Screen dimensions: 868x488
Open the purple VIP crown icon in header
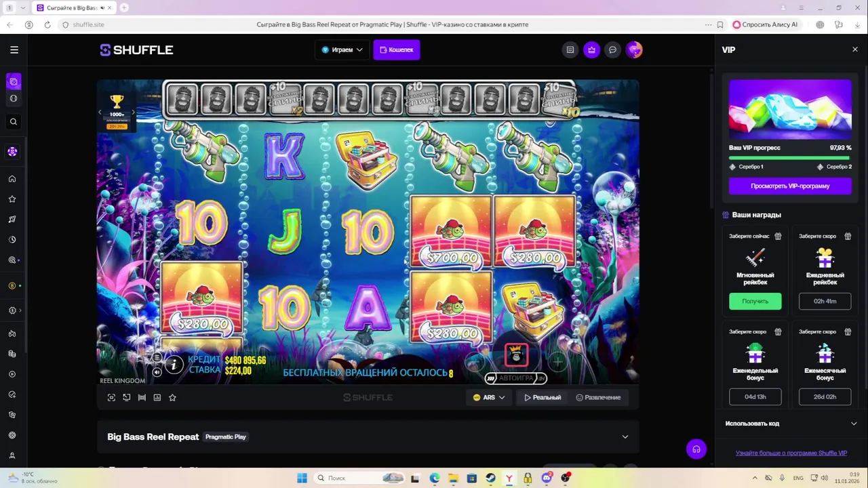click(592, 49)
